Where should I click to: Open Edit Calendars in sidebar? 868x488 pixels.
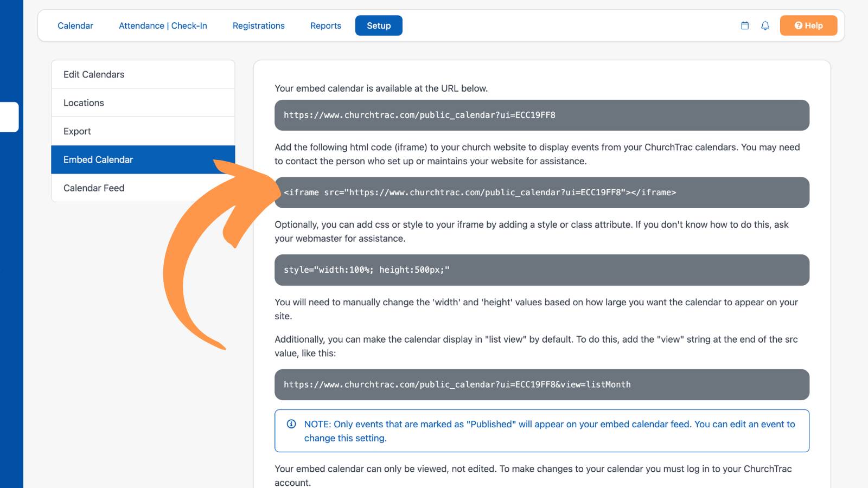point(143,74)
